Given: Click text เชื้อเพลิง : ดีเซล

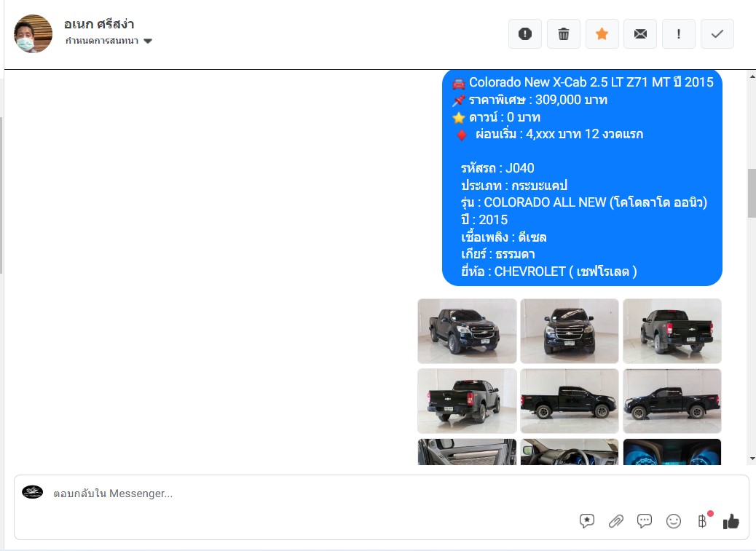Looking at the screenshot, I should point(504,237).
